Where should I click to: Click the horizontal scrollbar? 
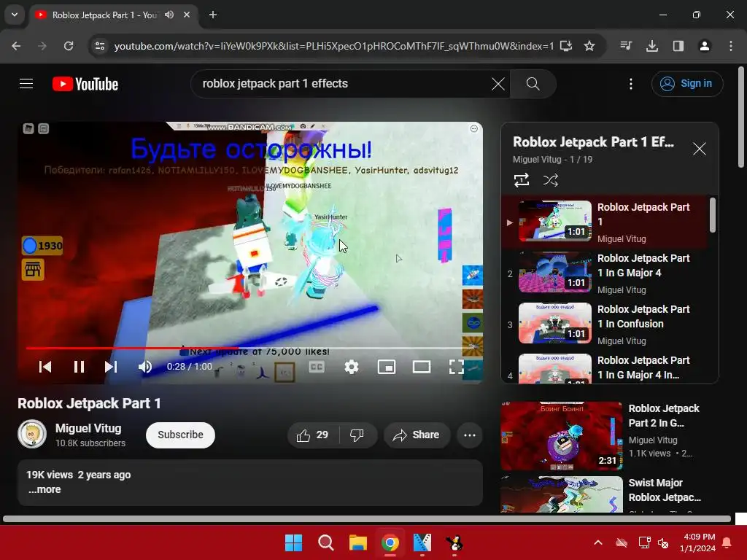(367, 519)
